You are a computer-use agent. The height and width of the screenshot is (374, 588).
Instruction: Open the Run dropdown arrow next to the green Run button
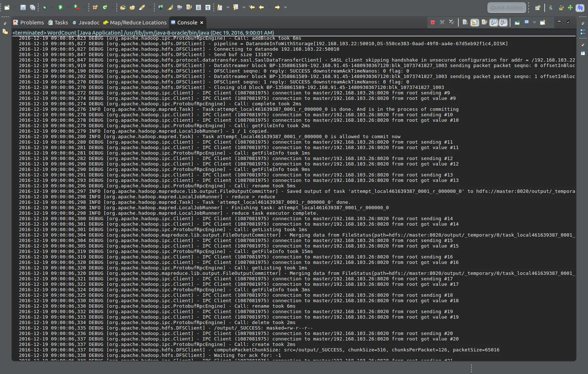[x=68, y=7]
